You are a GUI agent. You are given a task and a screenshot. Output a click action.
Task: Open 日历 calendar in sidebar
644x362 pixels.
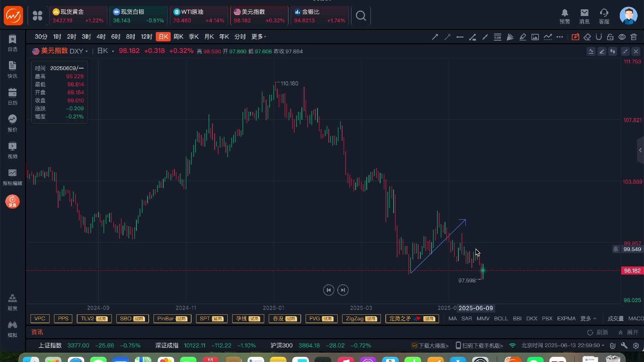pyautogui.click(x=12, y=97)
